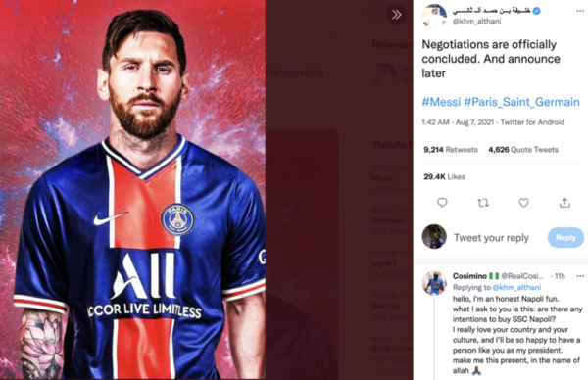View the 29.4K Likes list

click(x=444, y=177)
